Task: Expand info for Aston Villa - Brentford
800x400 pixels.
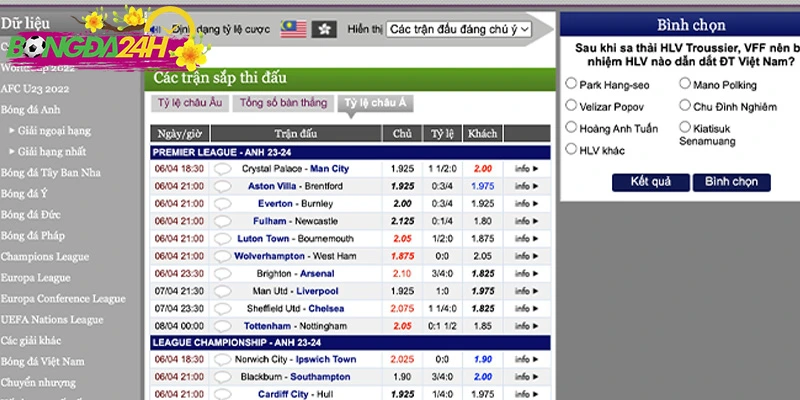Action: pos(527,186)
